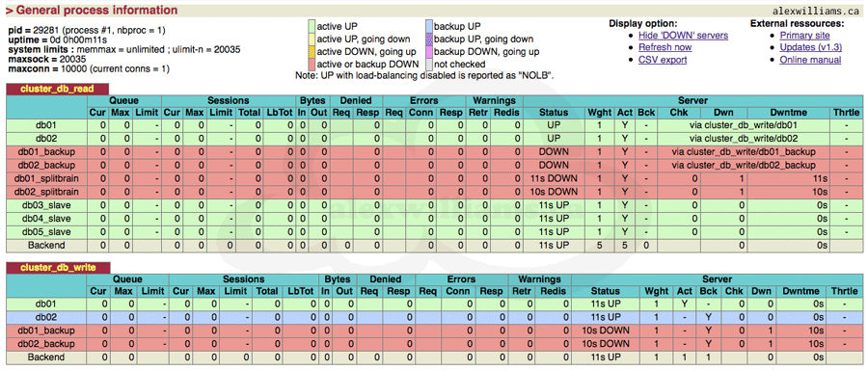Click Backend row label in cluster_db_read
The width and height of the screenshot is (868, 370).
[46, 245]
